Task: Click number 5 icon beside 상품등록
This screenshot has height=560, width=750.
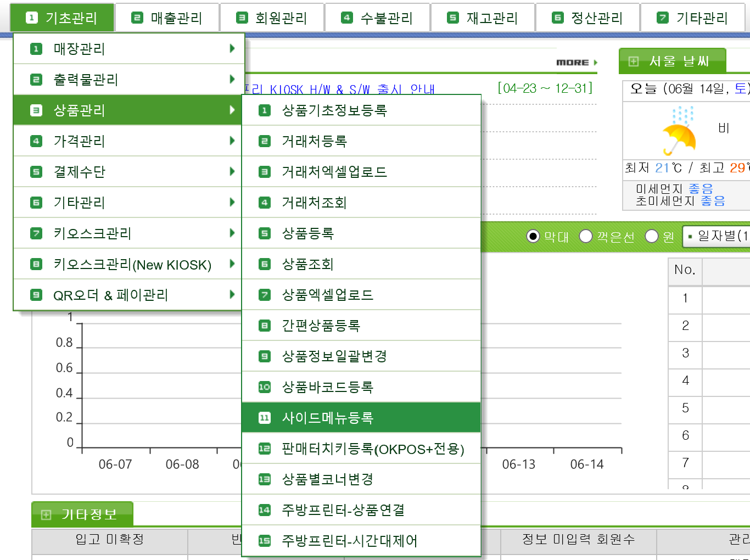Action: click(265, 233)
